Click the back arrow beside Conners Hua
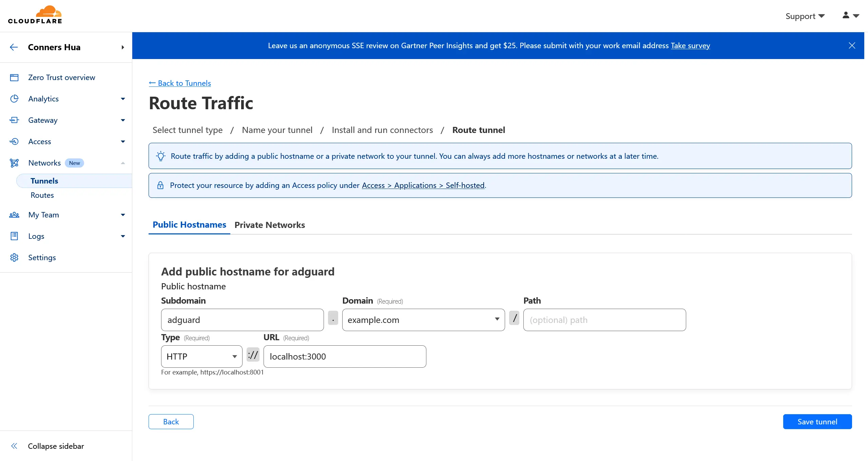 click(x=14, y=47)
